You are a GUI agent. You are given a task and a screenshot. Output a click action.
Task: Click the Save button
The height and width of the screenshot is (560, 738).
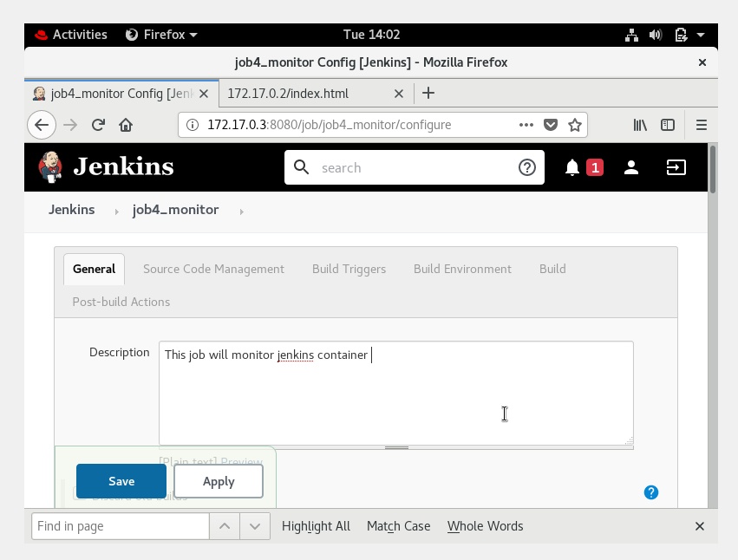point(121,481)
